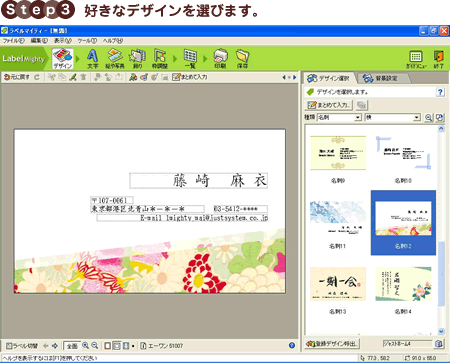
Task: Click the まとめて入力 toolbar button
Action: coord(190,77)
